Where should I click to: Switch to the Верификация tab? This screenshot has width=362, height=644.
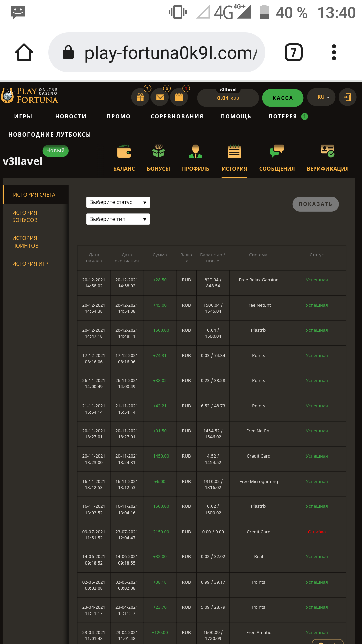(x=328, y=169)
